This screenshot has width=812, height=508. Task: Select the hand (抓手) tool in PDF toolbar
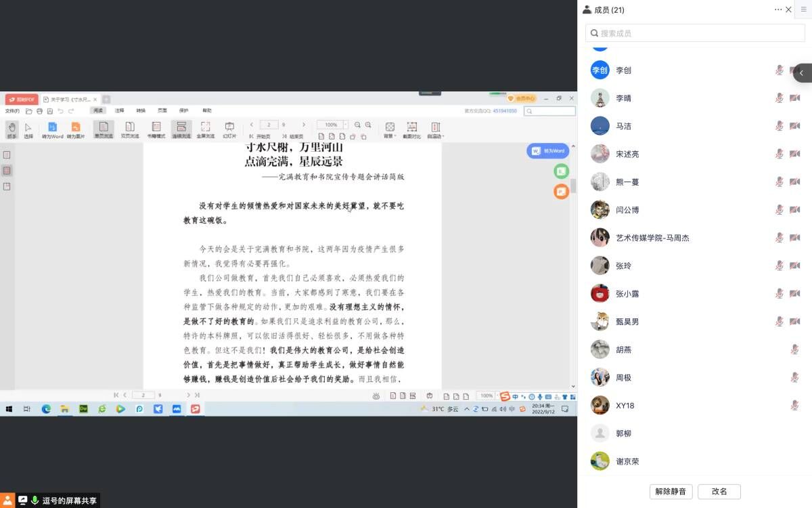point(12,129)
